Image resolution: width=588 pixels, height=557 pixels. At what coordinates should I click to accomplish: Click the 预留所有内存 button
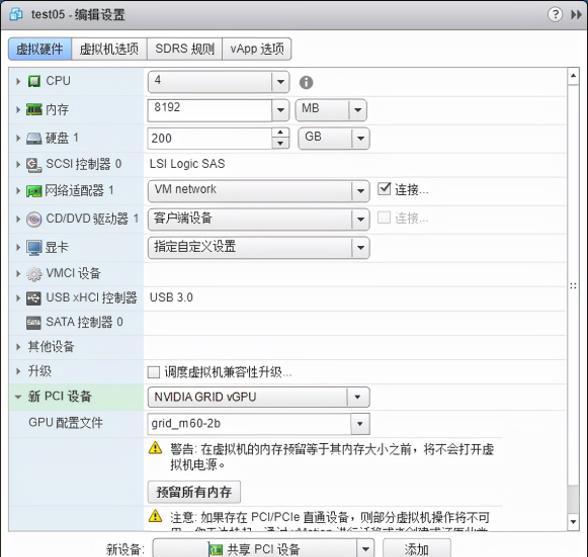(x=194, y=492)
